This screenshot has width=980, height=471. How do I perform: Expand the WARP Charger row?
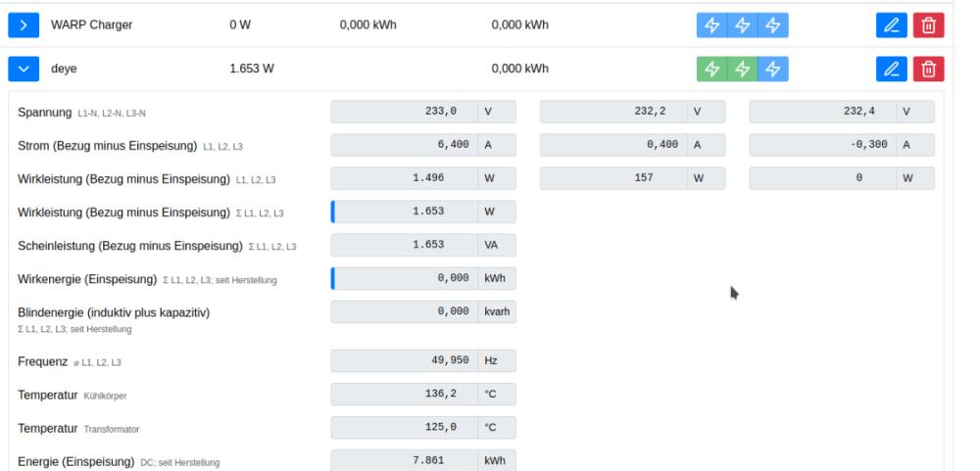(24, 24)
